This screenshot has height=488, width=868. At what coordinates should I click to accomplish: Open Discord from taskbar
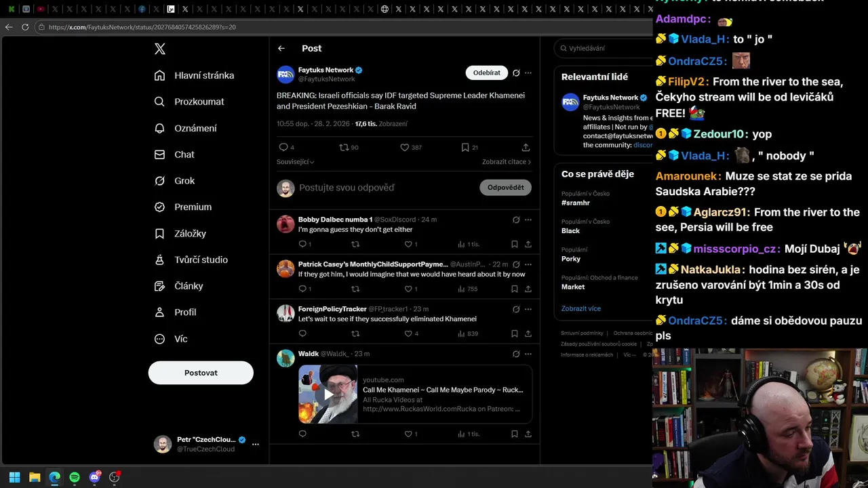pyautogui.click(x=95, y=477)
